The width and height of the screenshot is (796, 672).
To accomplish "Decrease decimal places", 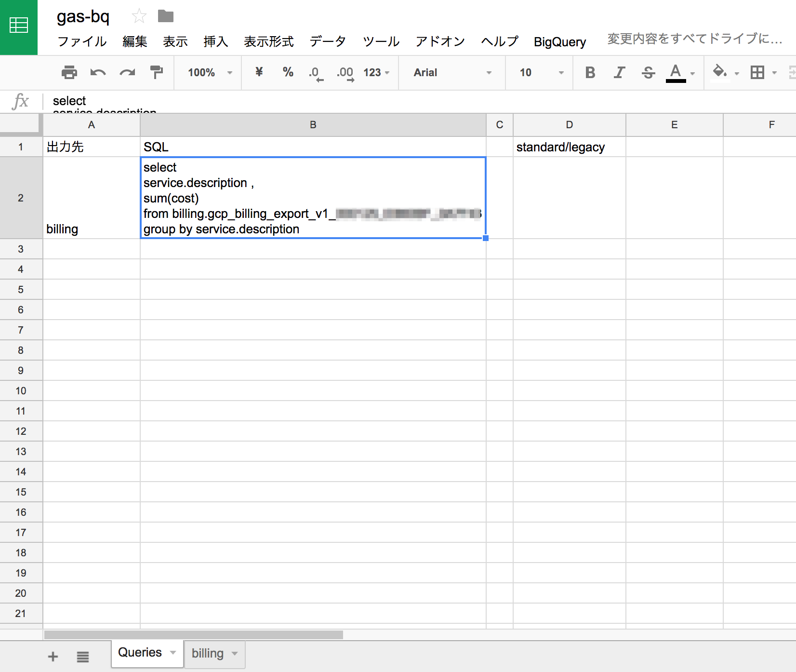I will (316, 73).
